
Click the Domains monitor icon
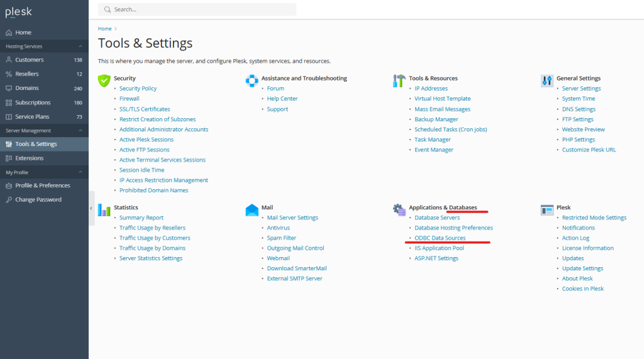coord(9,88)
